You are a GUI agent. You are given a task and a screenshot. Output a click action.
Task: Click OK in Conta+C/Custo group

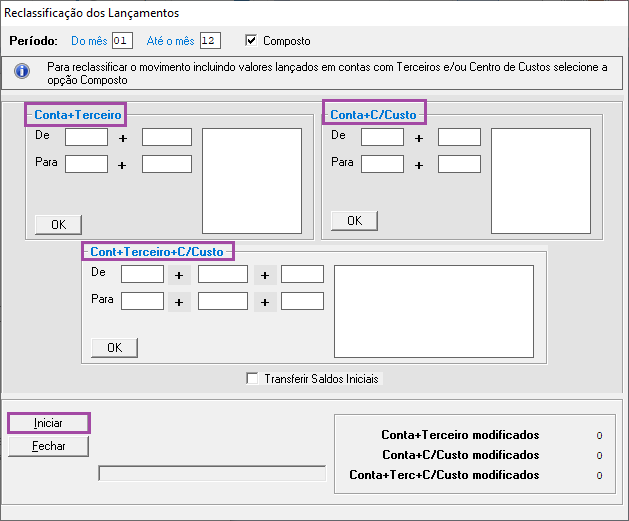(x=355, y=221)
